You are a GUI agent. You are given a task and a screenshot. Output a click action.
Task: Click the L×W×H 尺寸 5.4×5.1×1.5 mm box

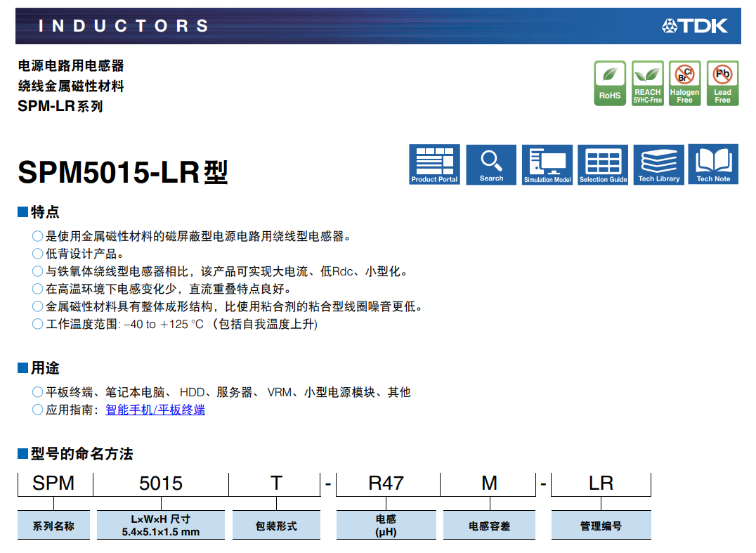161,525
